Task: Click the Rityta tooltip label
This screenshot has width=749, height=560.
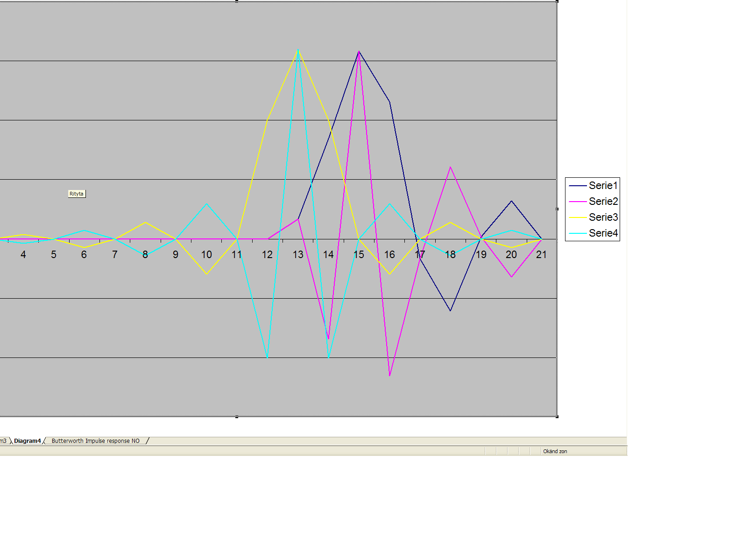Action: click(77, 194)
